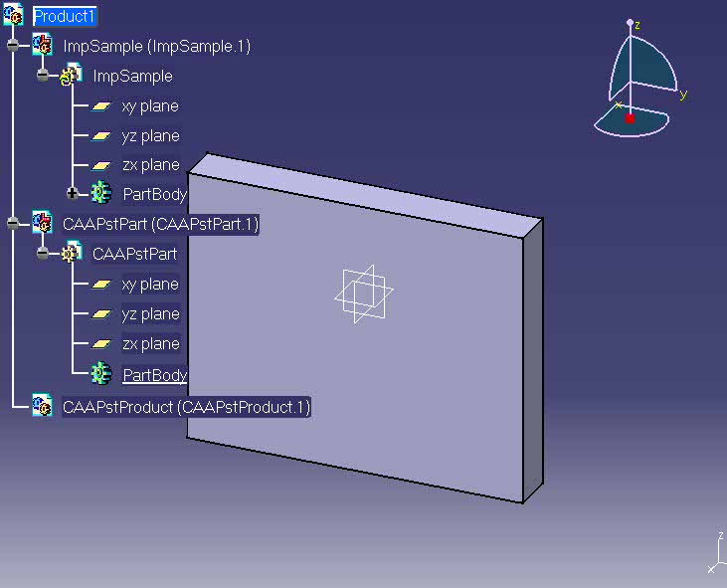The width and height of the screenshot is (727, 588).
Task: Click the ImpSample part gear icon
Action: [x=71, y=75]
